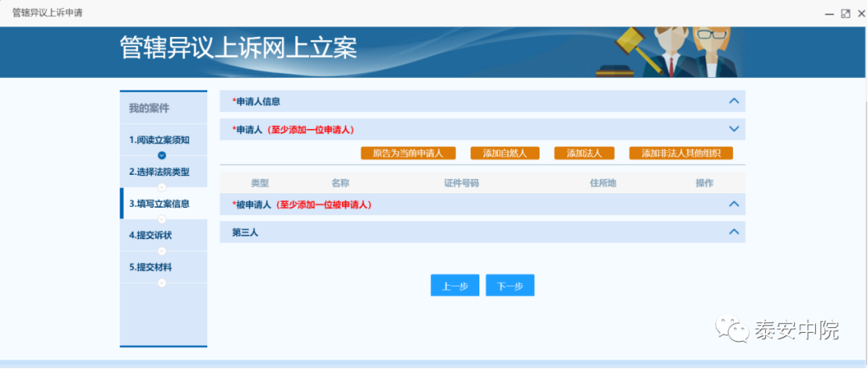Click the 第三人 section title
Screen dimensions: 868x369
click(x=245, y=233)
